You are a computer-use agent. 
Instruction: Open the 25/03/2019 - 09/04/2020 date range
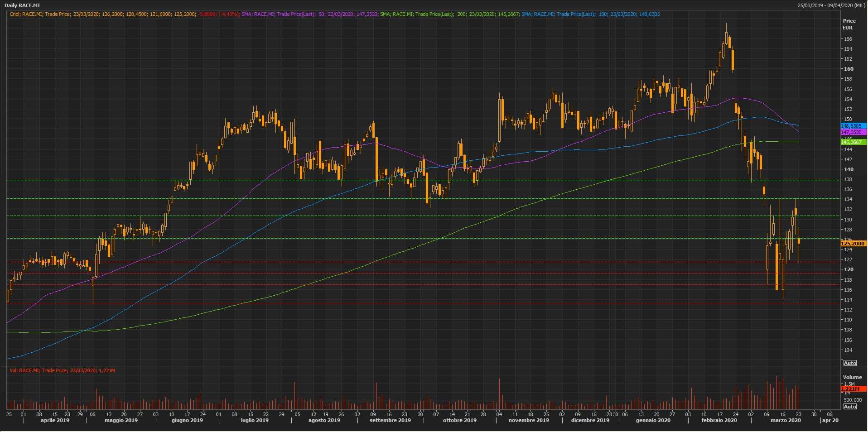pyautogui.click(x=831, y=5)
